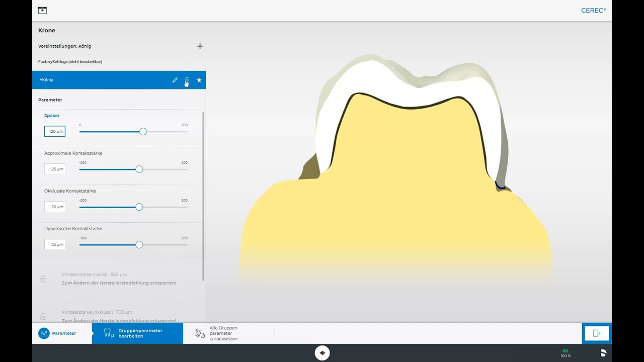Edit Dynamische Kontaktstärke 25 µm field
644x362 pixels.
coord(55,244)
